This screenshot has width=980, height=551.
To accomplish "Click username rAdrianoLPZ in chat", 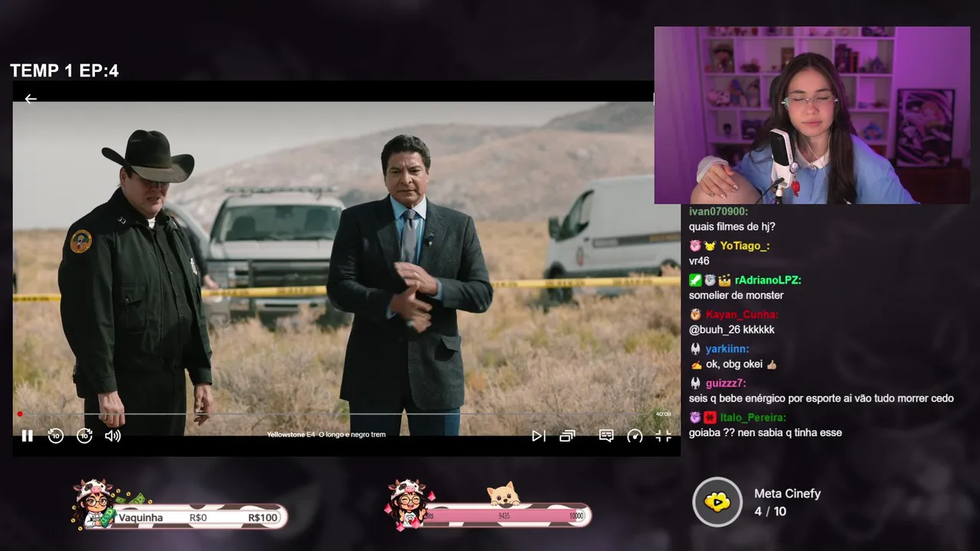I will pos(768,280).
